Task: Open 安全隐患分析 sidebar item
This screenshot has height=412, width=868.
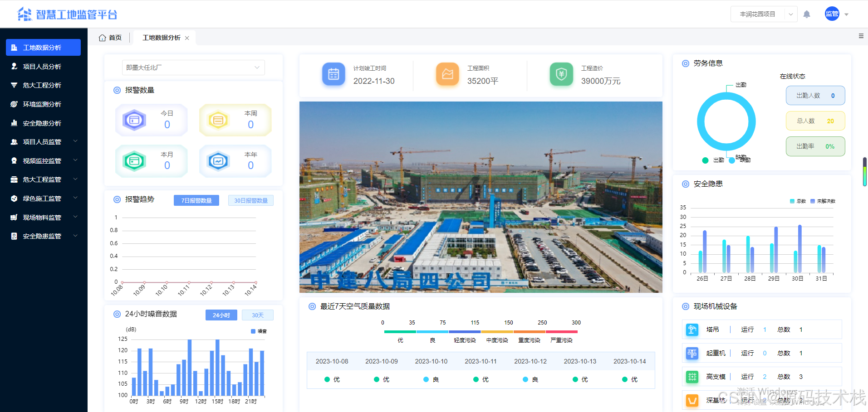Action: pos(43,123)
